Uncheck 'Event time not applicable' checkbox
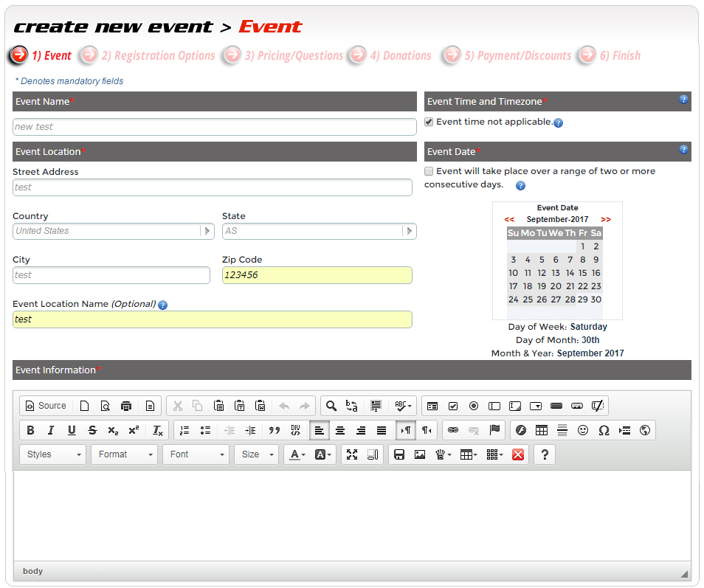 pyautogui.click(x=429, y=122)
